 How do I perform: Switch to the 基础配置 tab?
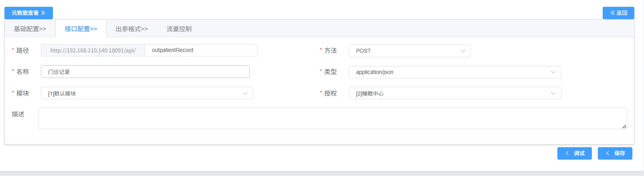point(30,29)
